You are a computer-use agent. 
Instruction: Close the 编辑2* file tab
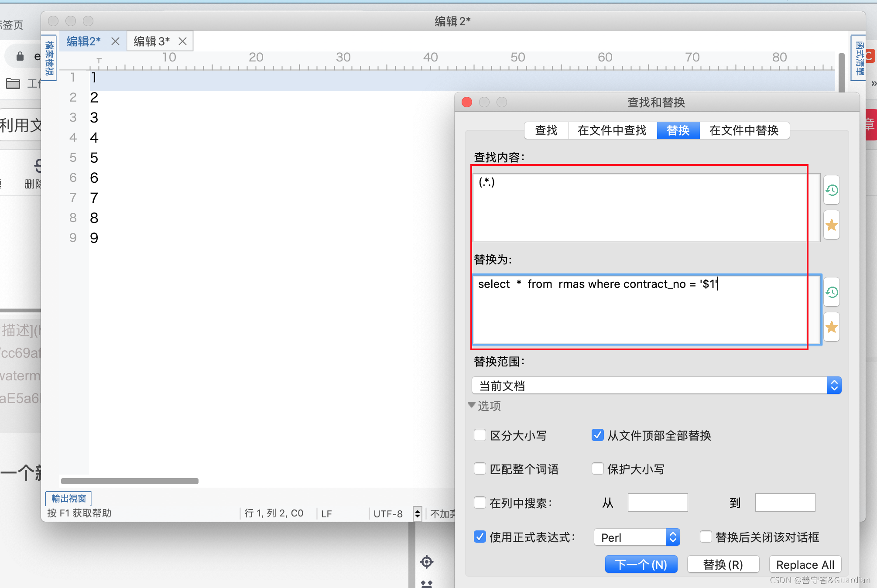click(x=115, y=41)
